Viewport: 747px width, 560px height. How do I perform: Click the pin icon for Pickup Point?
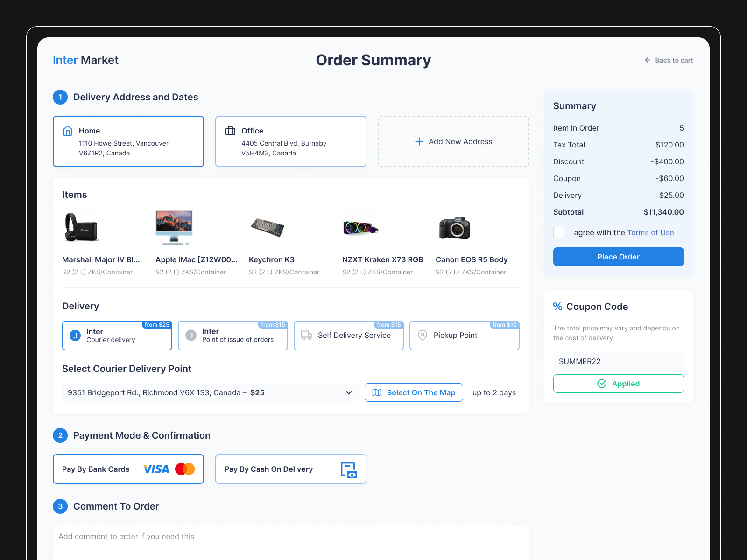(x=423, y=335)
